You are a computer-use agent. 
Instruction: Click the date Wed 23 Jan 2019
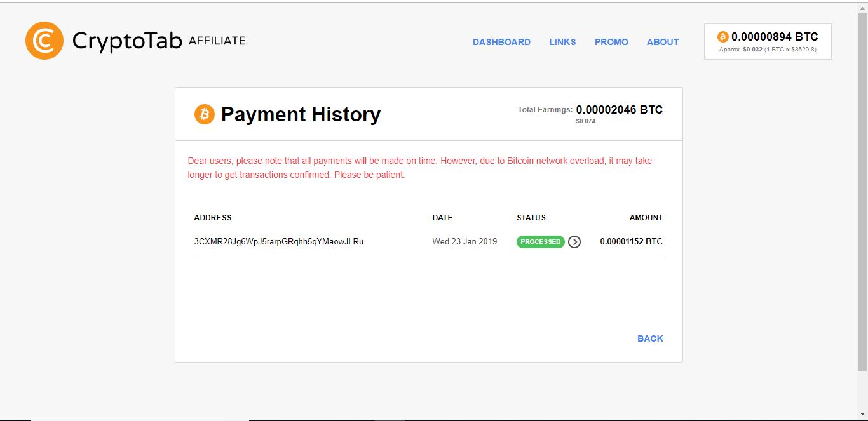click(x=465, y=242)
